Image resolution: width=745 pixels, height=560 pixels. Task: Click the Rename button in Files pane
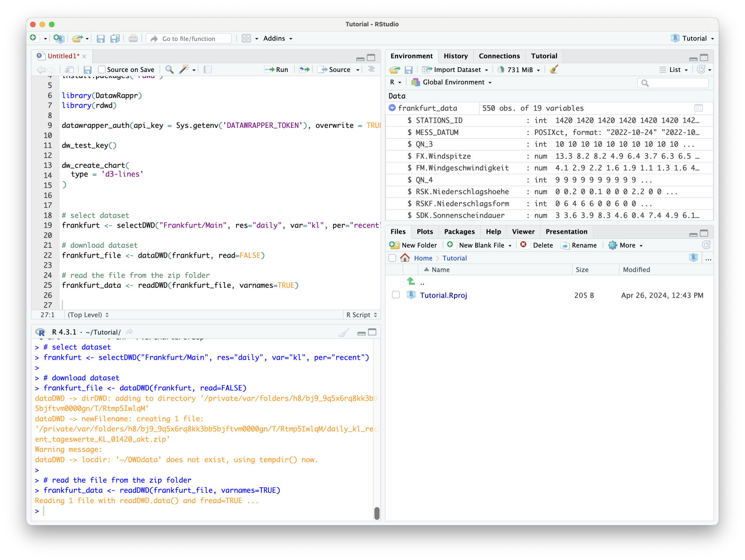tap(579, 245)
